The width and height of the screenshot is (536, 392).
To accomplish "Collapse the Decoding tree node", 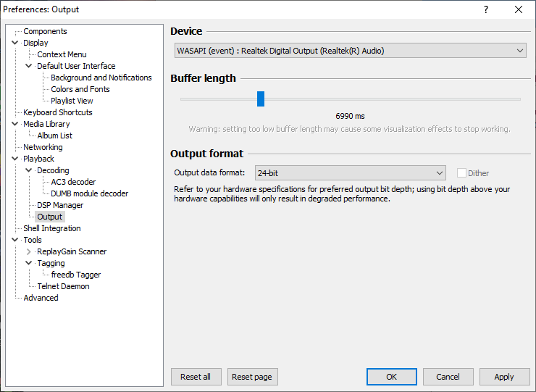I will [x=29, y=170].
